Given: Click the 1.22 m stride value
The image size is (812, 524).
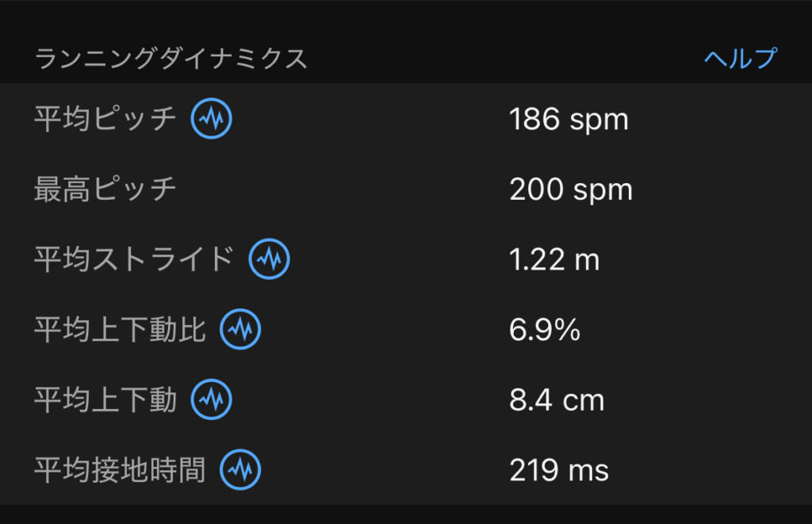Looking at the screenshot, I should click(553, 259).
